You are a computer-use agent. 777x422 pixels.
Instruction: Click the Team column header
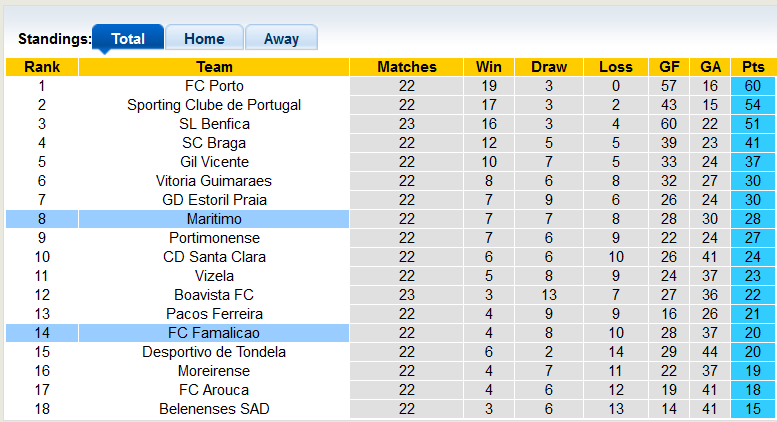(214, 67)
